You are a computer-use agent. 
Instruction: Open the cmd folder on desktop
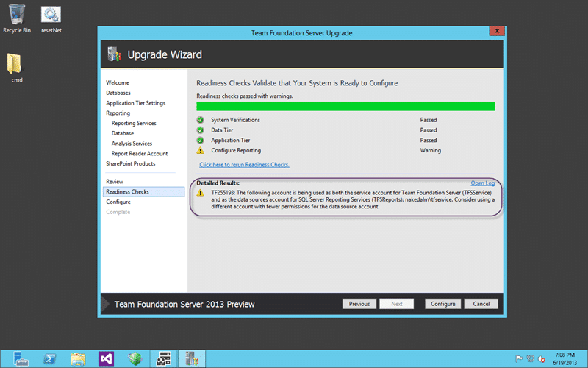pyautogui.click(x=16, y=68)
